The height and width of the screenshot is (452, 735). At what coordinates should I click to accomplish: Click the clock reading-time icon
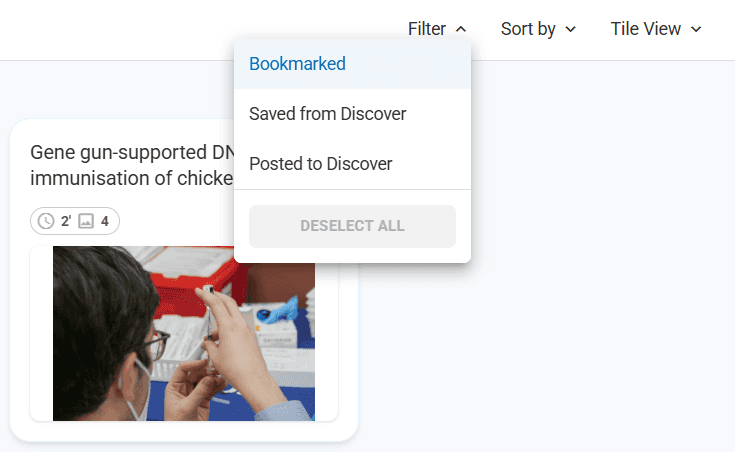click(x=46, y=221)
